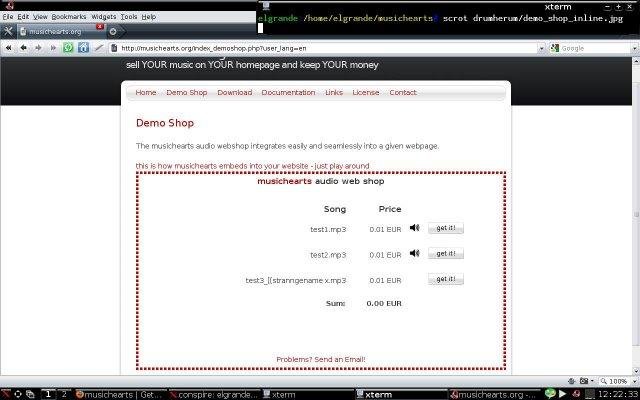
Task: Open the View menu
Action: click(x=40, y=17)
